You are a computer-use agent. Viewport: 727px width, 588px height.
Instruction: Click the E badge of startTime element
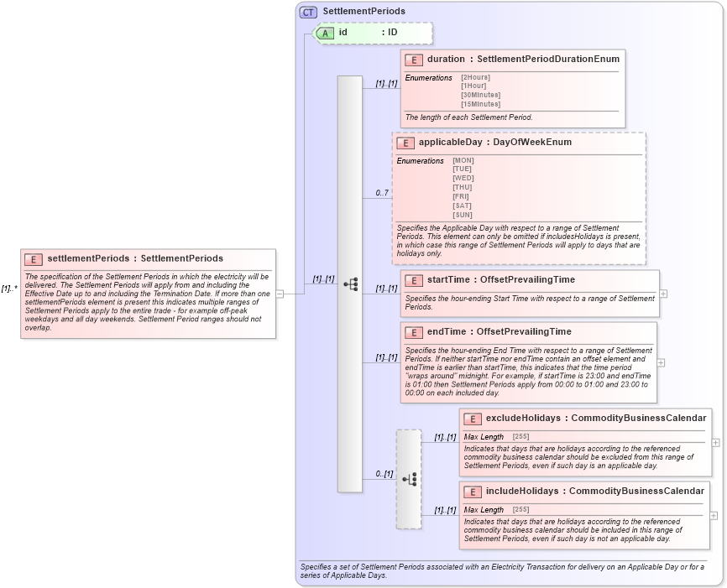tap(414, 281)
